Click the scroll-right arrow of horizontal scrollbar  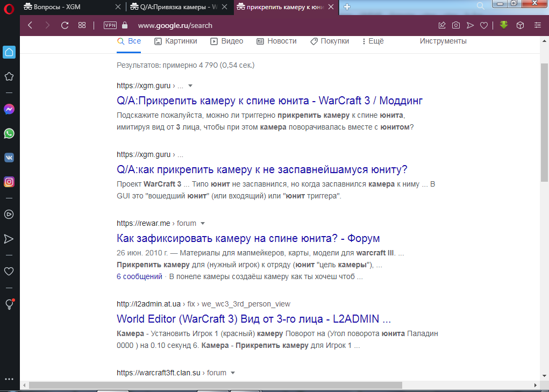[535, 386]
